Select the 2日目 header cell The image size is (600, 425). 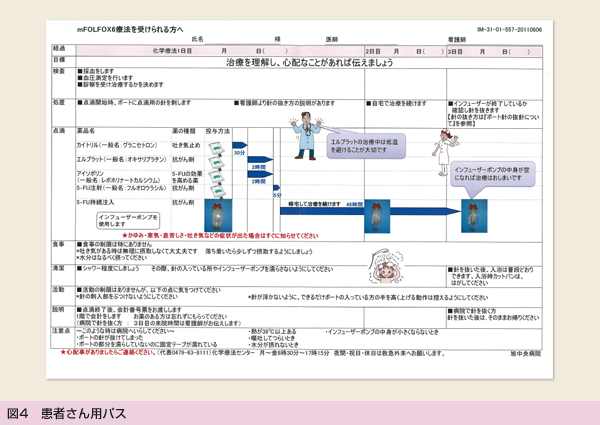[405, 51]
